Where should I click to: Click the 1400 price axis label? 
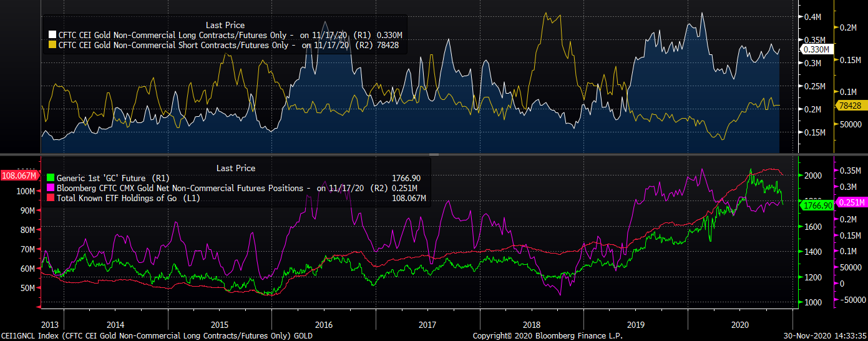(813, 252)
